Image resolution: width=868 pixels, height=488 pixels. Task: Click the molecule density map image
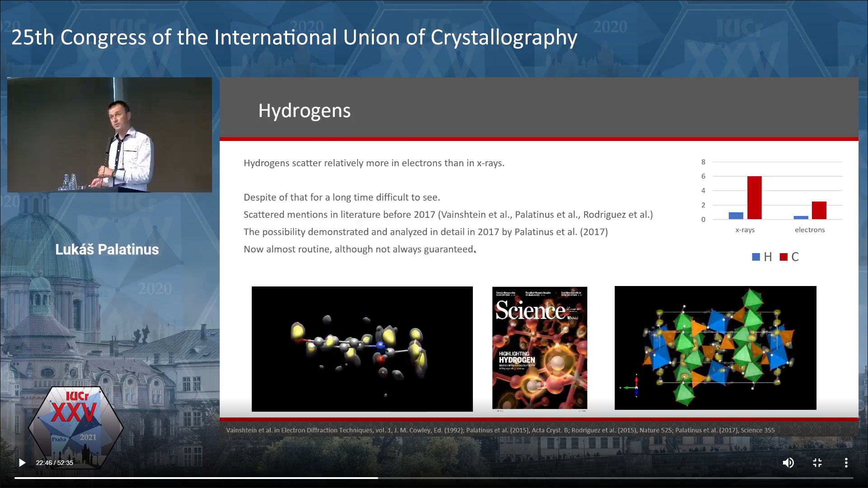[362, 349]
